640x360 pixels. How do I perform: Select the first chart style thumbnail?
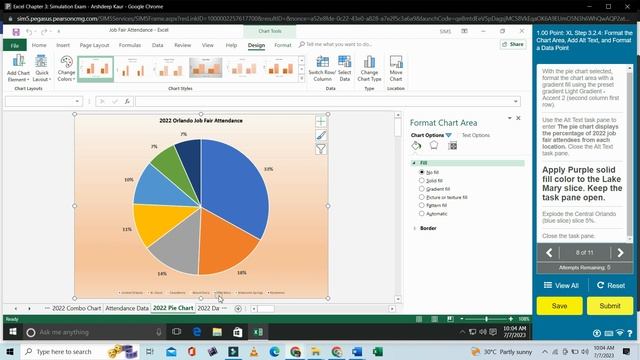[96, 69]
